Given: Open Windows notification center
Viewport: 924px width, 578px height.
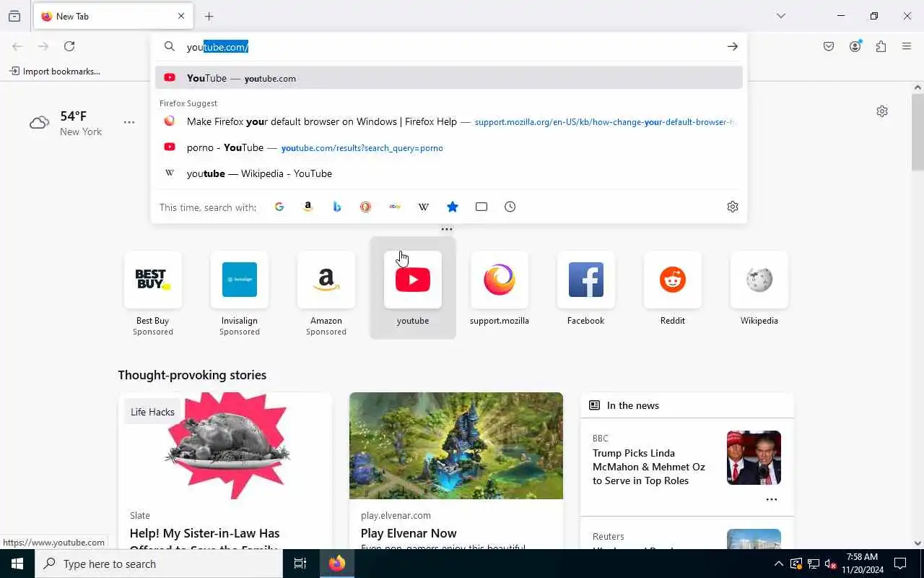Looking at the screenshot, I should (900, 564).
